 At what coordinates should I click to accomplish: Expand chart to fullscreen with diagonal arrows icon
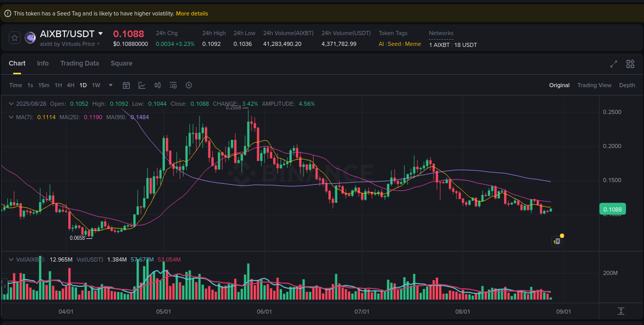[x=613, y=64]
